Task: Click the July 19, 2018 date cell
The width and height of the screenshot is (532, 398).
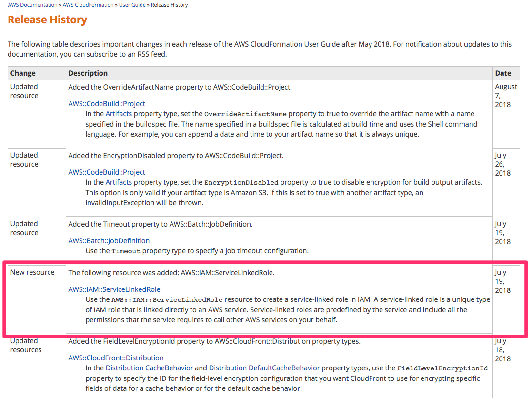Action: click(x=502, y=281)
